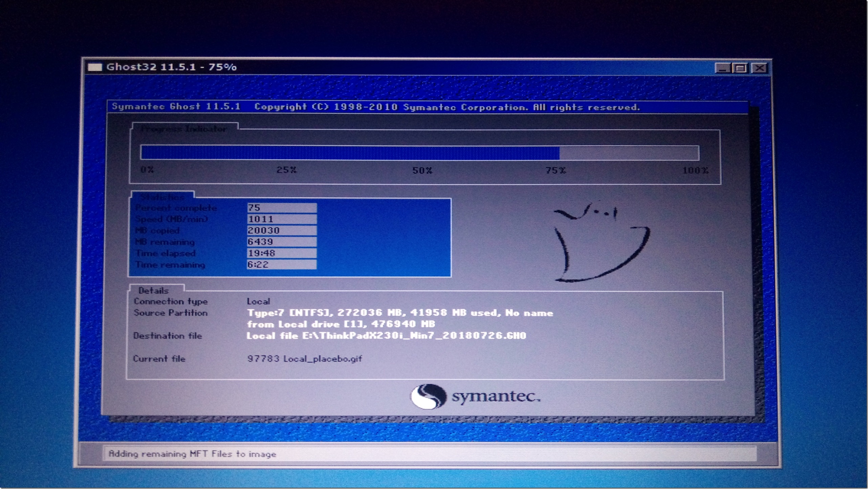This screenshot has width=868, height=489.
Task: Click the Speed value 1011
Action: point(282,219)
